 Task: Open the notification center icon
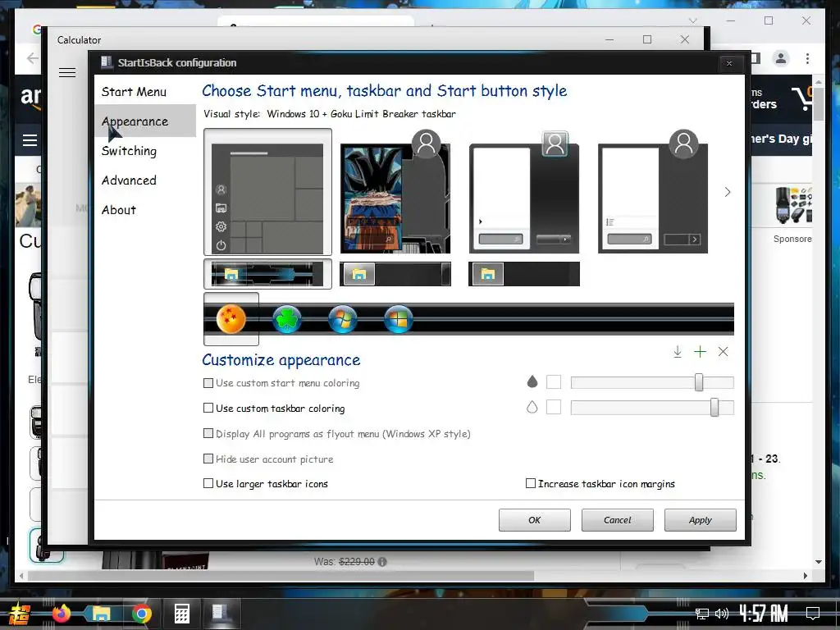coord(813,614)
